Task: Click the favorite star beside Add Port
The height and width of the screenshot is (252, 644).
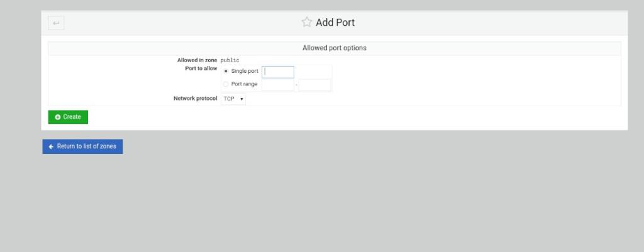Action: pos(306,23)
